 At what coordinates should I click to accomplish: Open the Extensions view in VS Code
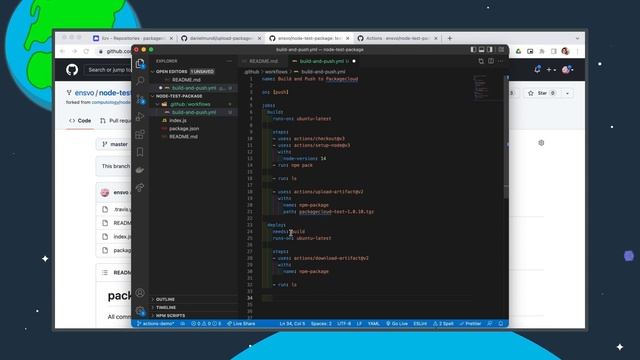140,134
